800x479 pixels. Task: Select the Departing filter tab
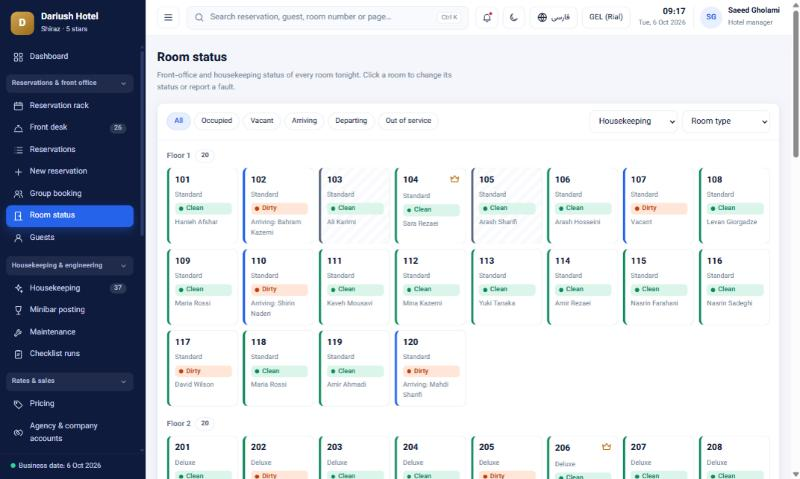351,121
